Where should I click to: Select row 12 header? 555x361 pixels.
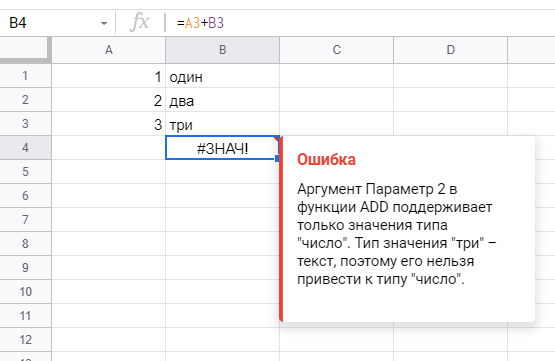(x=25, y=340)
